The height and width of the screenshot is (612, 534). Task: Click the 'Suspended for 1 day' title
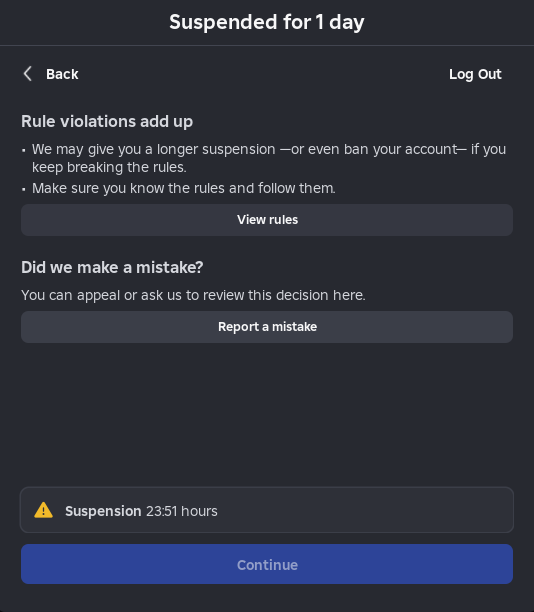267,22
